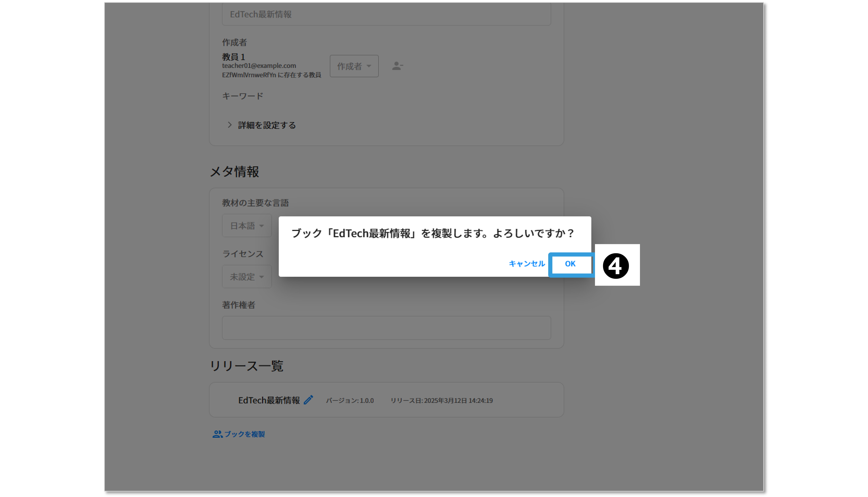Viewport: 868px width, 497px height.
Task: Click the dialog's duplication confirmation message
Action: [433, 234]
